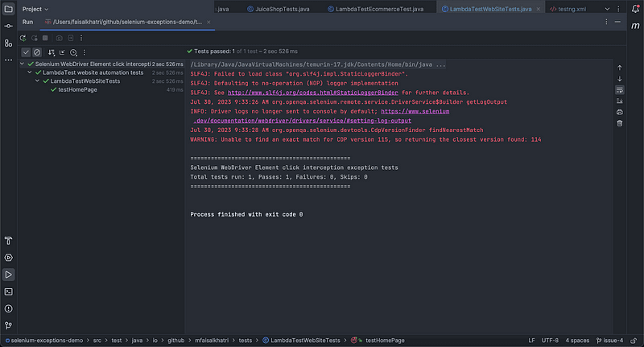
Task: Click the camera dump threads icon
Action: click(59, 38)
